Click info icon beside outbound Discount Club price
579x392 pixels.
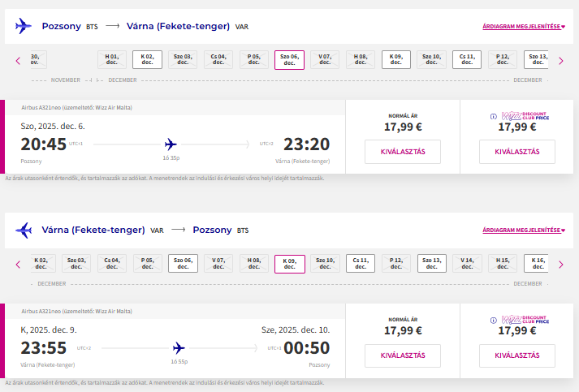tap(494, 117)
